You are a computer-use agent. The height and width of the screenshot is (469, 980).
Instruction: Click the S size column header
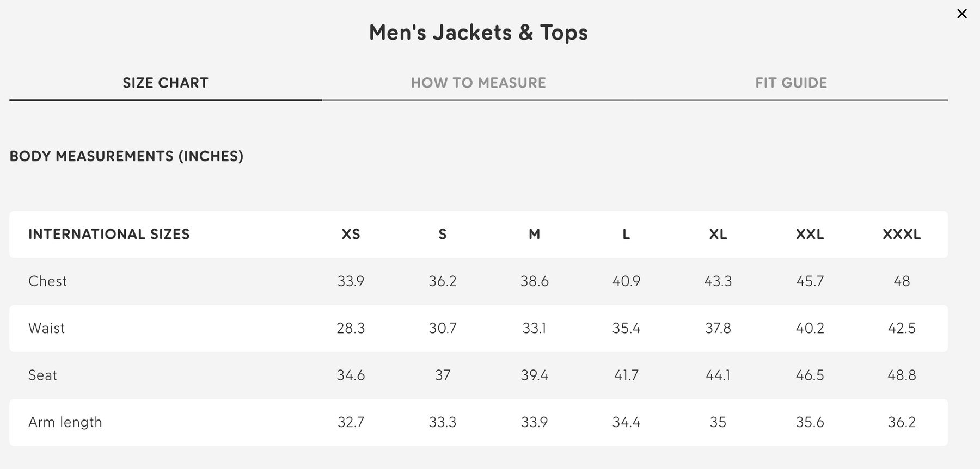(x=443, y=234)
